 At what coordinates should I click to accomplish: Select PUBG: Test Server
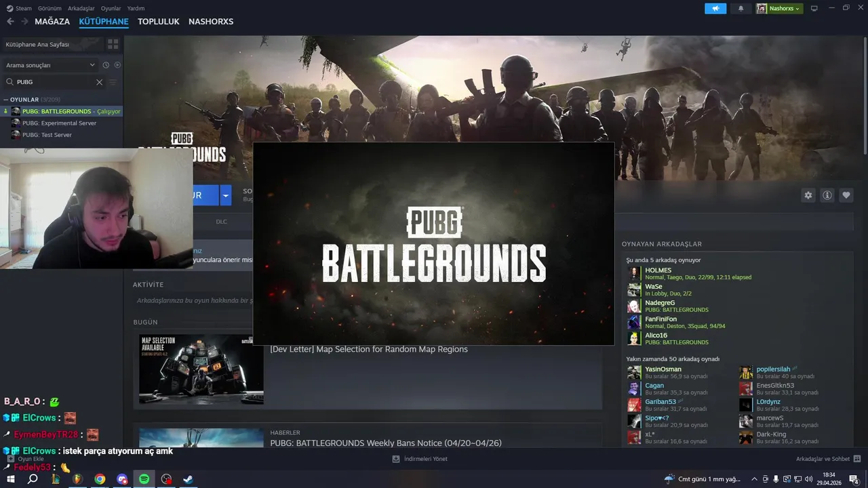(x=47, y=135)
